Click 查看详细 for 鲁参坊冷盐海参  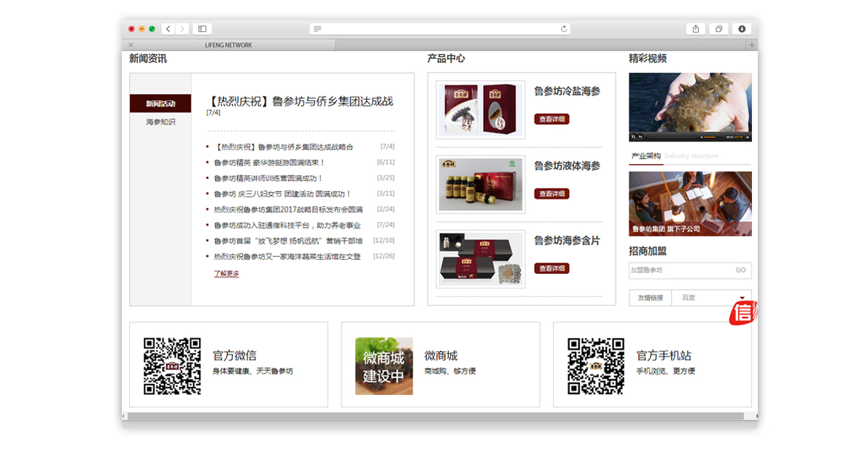click(x=551, y=119)
